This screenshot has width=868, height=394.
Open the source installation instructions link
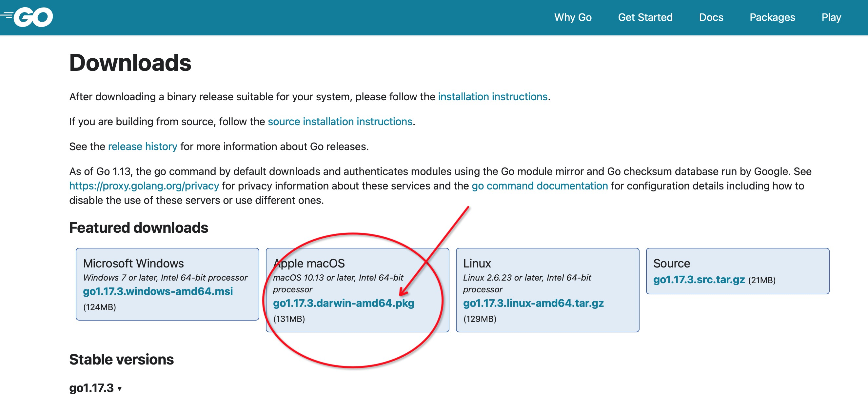[340, 121]
